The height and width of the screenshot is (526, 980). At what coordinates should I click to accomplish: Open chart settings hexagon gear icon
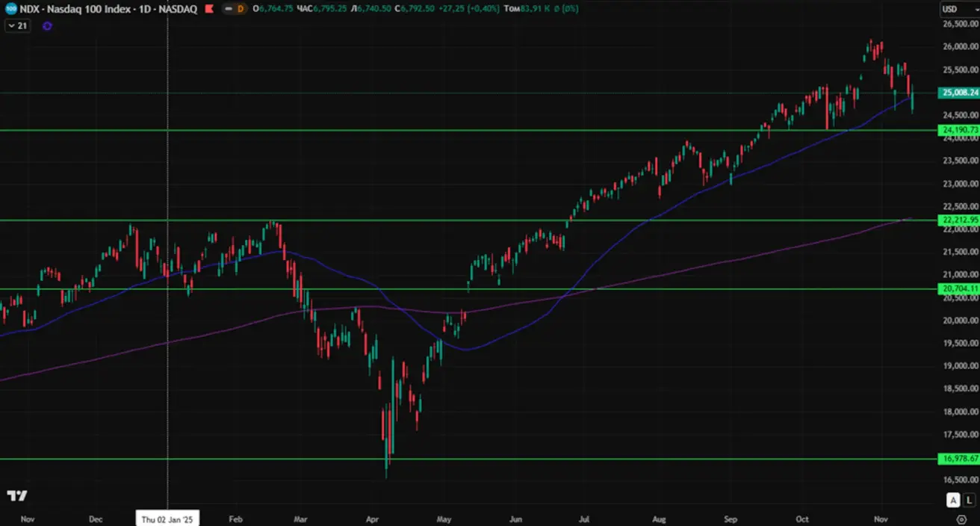pyautogui.click(x=961, y=519)
